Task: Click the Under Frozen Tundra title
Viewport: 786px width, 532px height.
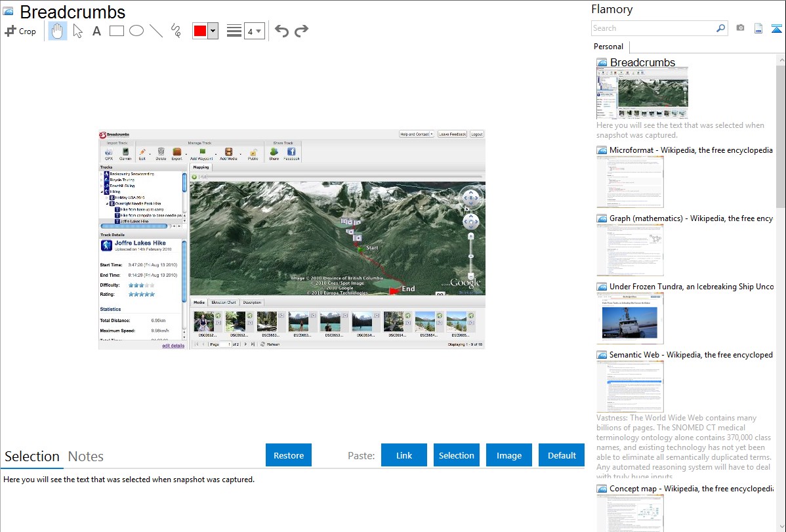Action: 692,287
